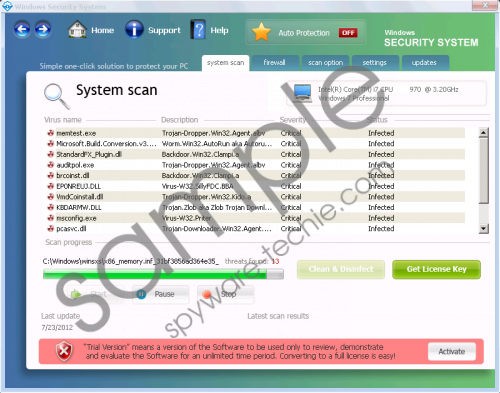
Task: Go back with the blue left arrow
Action: tap(22, 30)
